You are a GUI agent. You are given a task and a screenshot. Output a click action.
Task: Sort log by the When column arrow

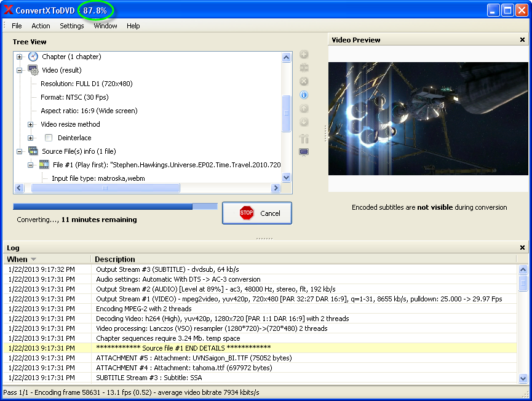click(x=33, y=259)
